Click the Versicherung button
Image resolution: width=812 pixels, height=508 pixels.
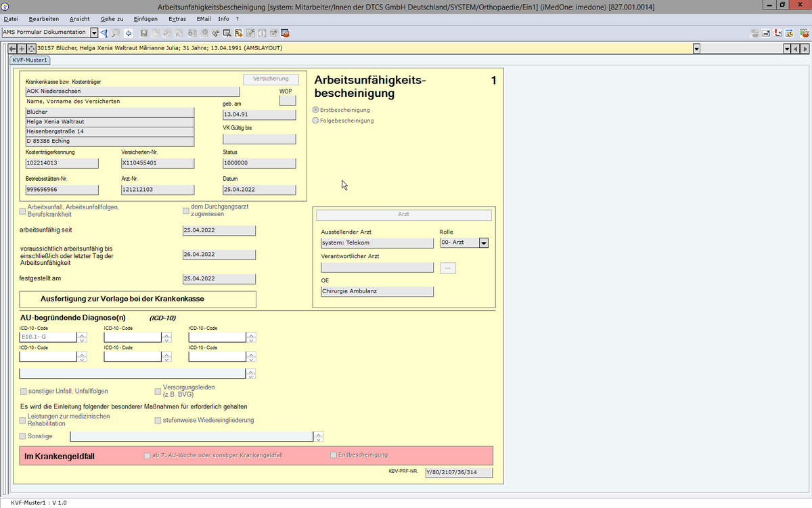tap(271, 79)
